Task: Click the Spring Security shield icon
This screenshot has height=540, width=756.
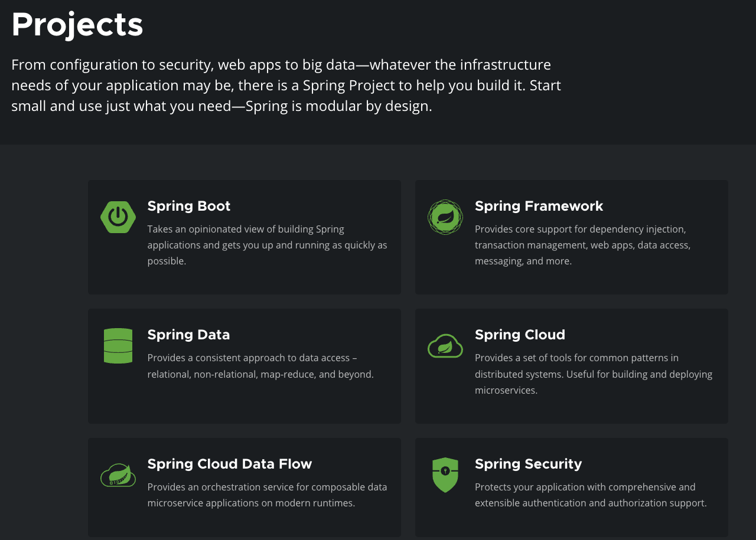Action: click(x=445, y=474)
